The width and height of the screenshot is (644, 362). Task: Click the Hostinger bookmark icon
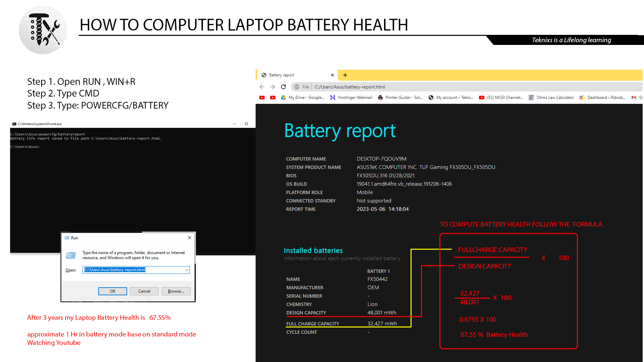[333, 98]
